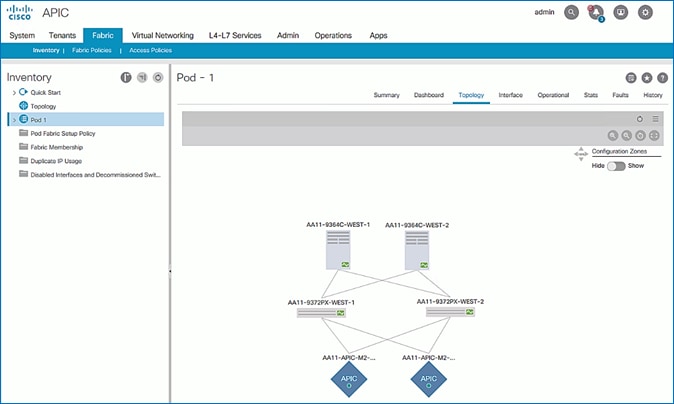674x404 pixels.
Task: Open Fabric Membership folder
Action: [56, 147]
